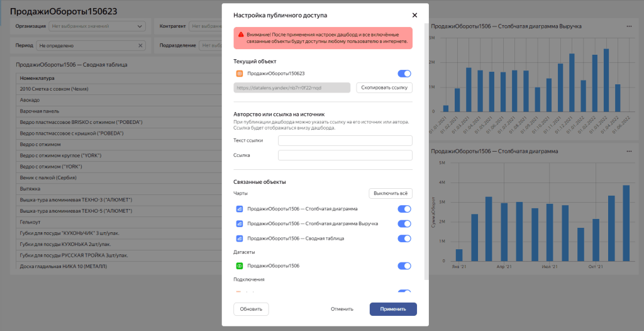
Task: Click the Столбчатая диаграмма Выручка chart icon
Action: click(239, 223)
